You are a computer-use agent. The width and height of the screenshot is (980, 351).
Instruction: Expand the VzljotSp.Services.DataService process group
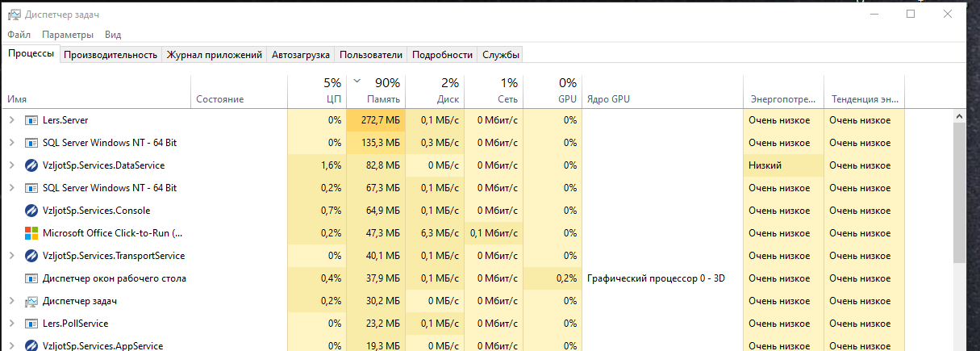pyautogui.click(x=11, y=165)
